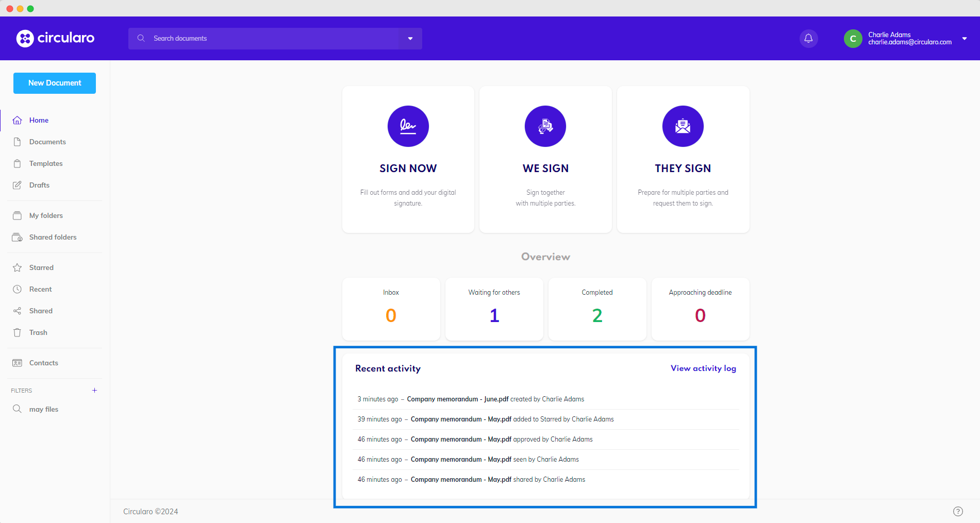Open the Trash folder

tap(38, 332)
